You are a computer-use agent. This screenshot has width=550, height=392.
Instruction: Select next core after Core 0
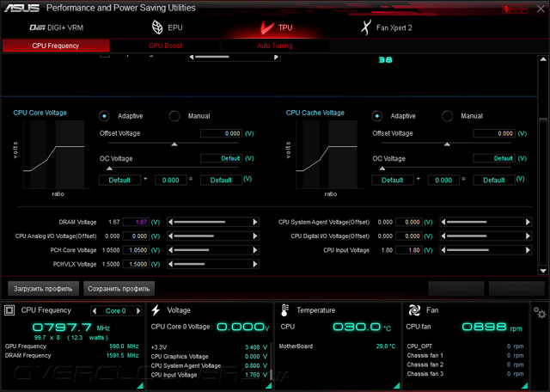click(x=138, y=310)
